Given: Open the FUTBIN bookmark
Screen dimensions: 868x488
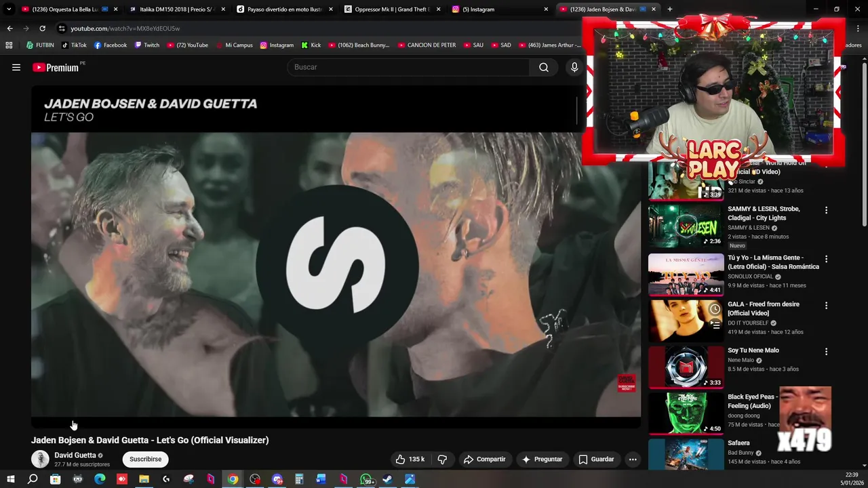Looking at the screenshot, I should click(x=40, y=45).
